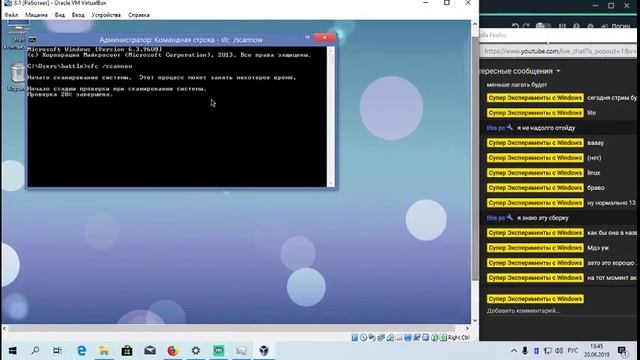Open the Ввод menu in VirtualBox
This screenshot has height=360, width=640.
[x=78, y=15]
